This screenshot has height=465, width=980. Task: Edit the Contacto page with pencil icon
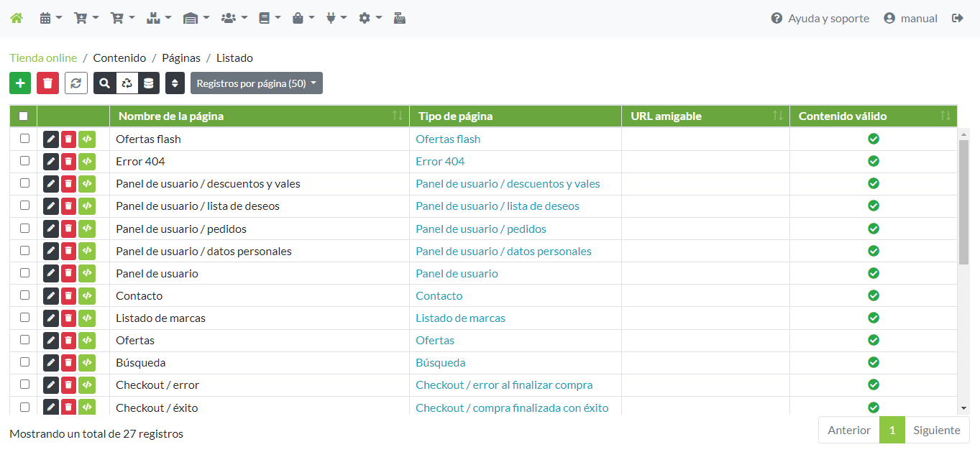pyautogui.click(x=51, y=295)
